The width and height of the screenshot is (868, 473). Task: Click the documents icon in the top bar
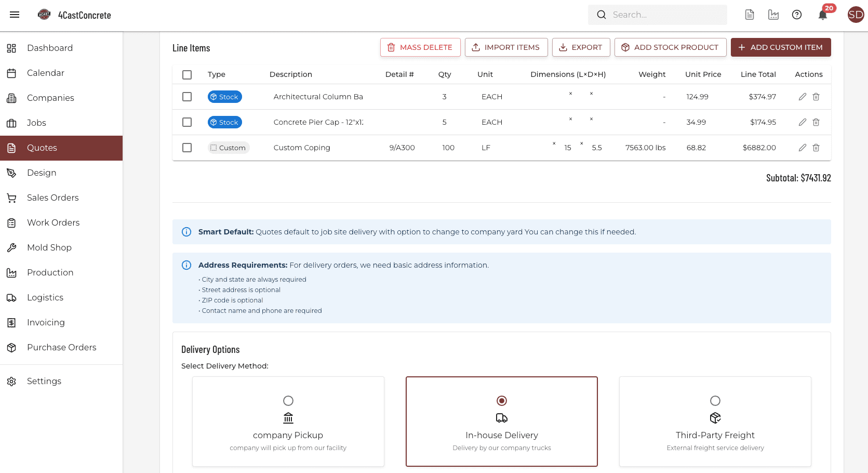tap(750, 15)
